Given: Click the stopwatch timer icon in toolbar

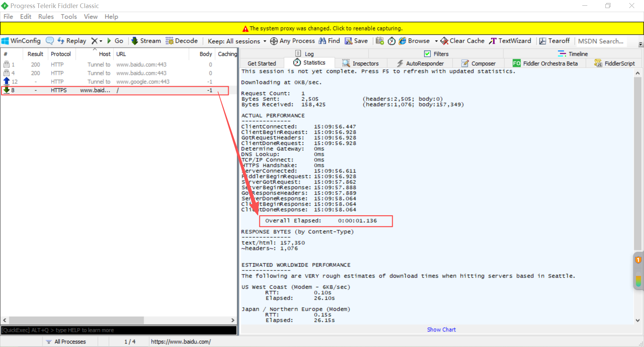Looking at the screenshot, I should tap(391, 41).
